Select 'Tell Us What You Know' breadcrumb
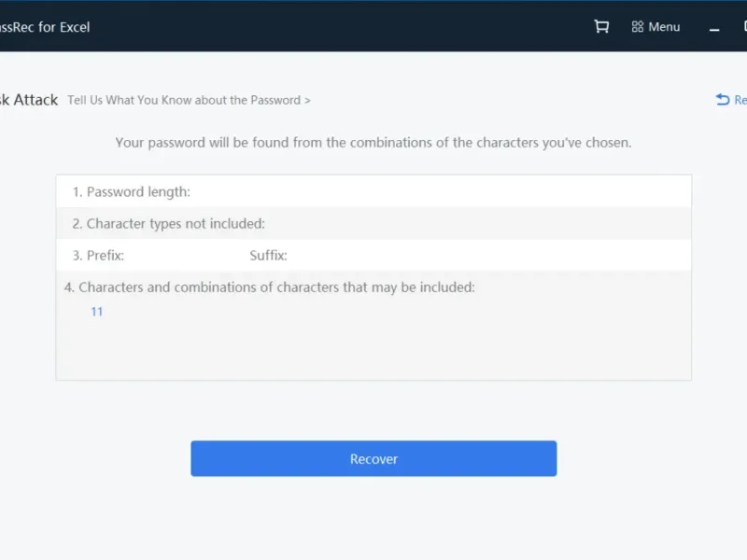Viewport: 747px width, 560px height. click(189, 100)
